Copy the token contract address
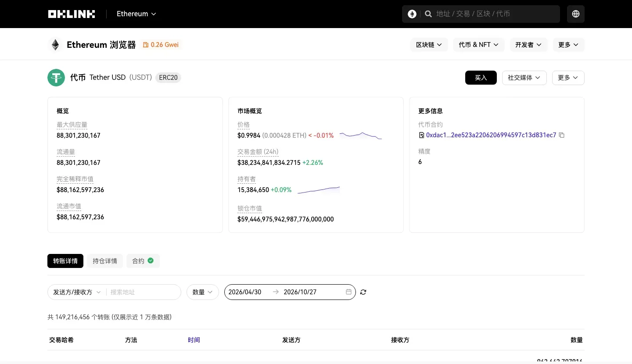The width and height of the screenshot is (632, 364). pos(562,135)
